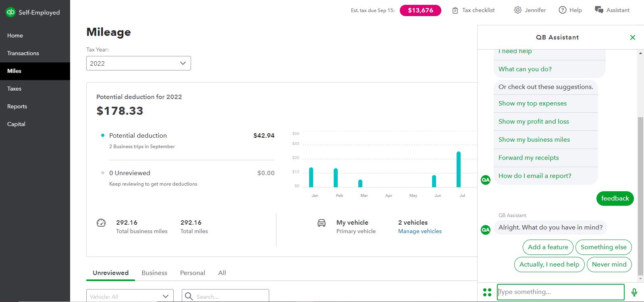Select How do I email a report?
This screenshot has height=302, width=644.
click(546, 176)
